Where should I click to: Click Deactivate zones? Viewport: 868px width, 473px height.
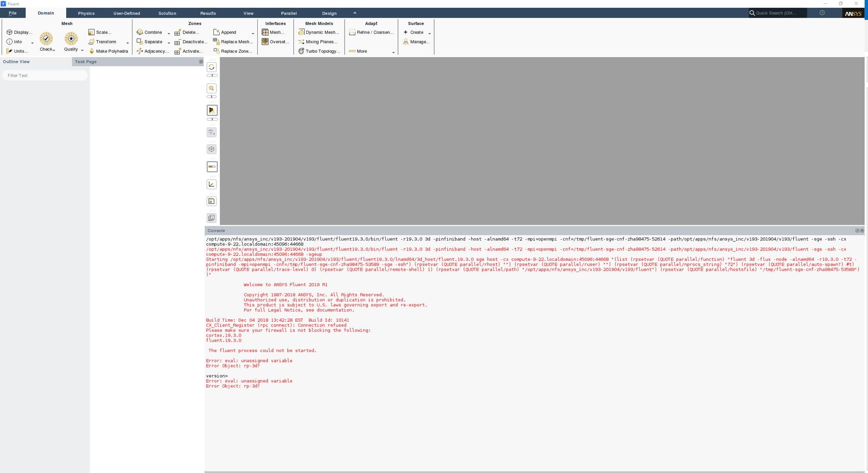pos(191,42)
